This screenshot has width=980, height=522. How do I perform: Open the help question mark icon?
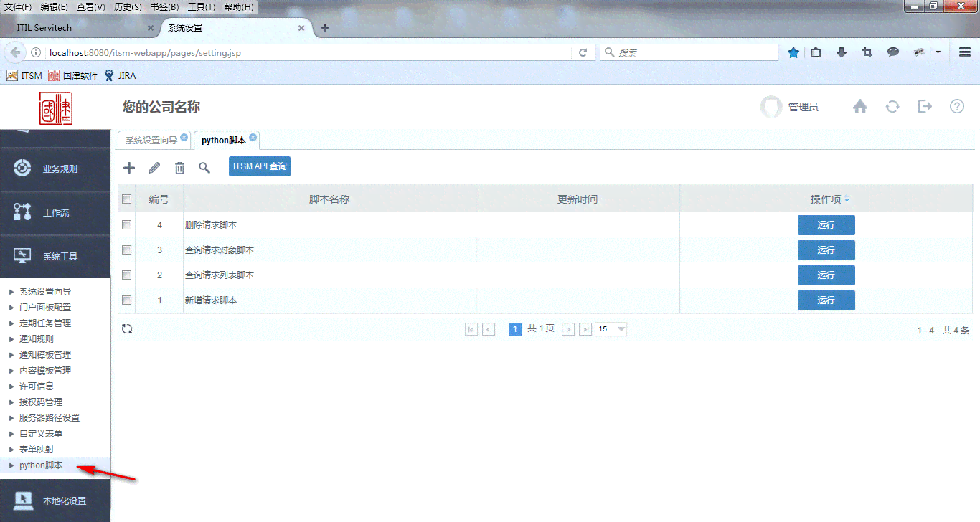(x=957, y=106)
